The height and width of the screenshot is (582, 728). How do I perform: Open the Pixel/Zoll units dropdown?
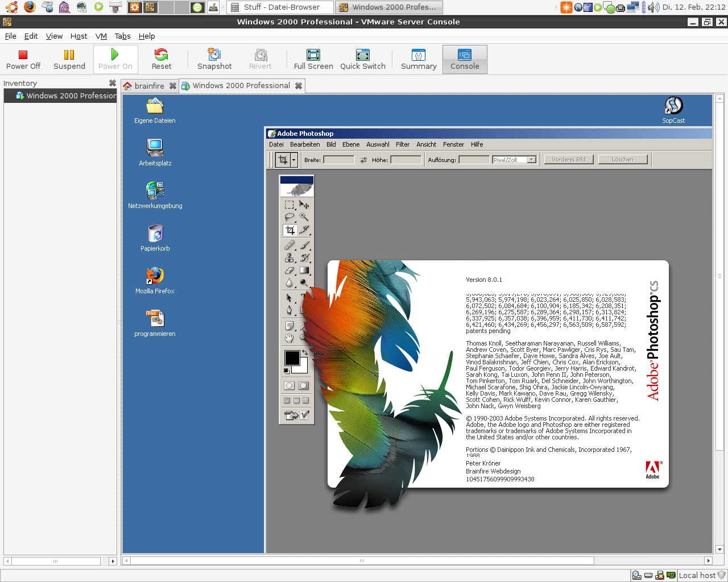point(514,160)
